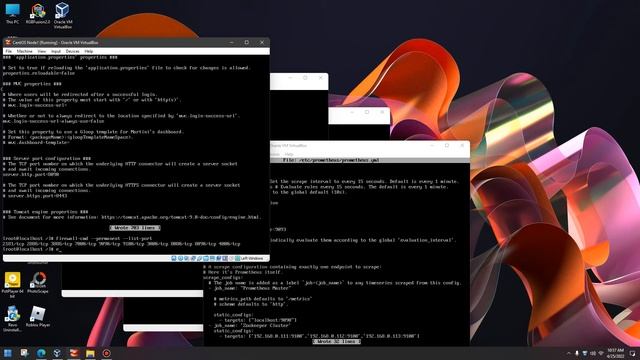
Task: Open the notification center icon
Action: pyautogui.click(x=632, y=353)
